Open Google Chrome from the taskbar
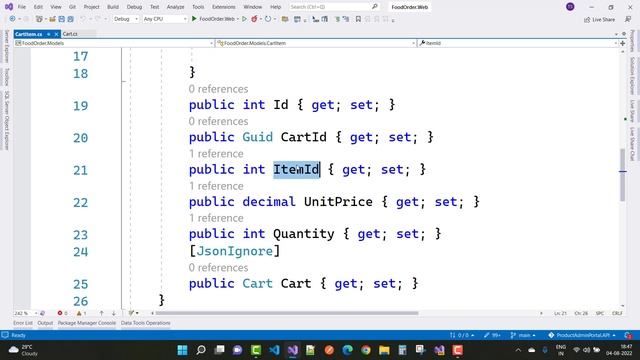This screenshot has height=360, width=640. tap(366, 350)
